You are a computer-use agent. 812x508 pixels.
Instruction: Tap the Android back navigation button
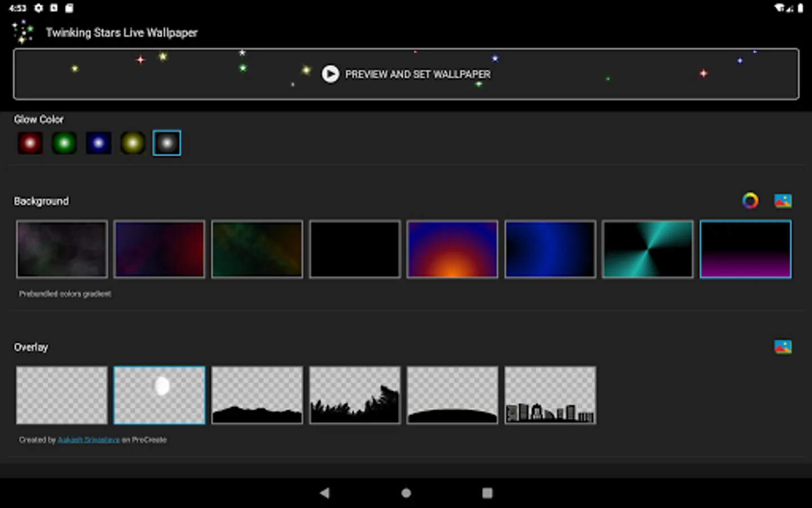325,493
